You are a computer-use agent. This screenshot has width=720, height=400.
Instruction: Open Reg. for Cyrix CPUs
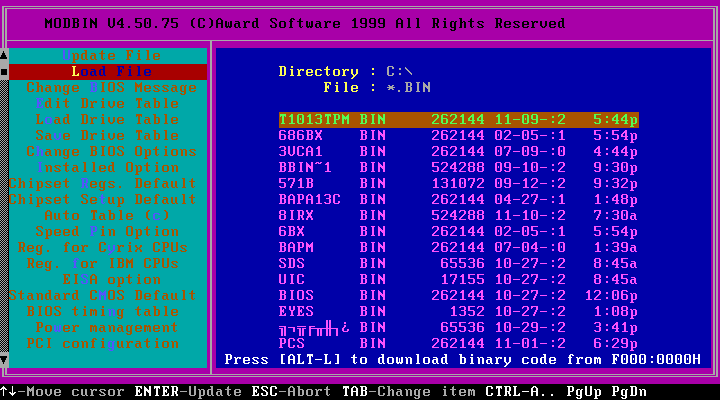click(103, 248)
